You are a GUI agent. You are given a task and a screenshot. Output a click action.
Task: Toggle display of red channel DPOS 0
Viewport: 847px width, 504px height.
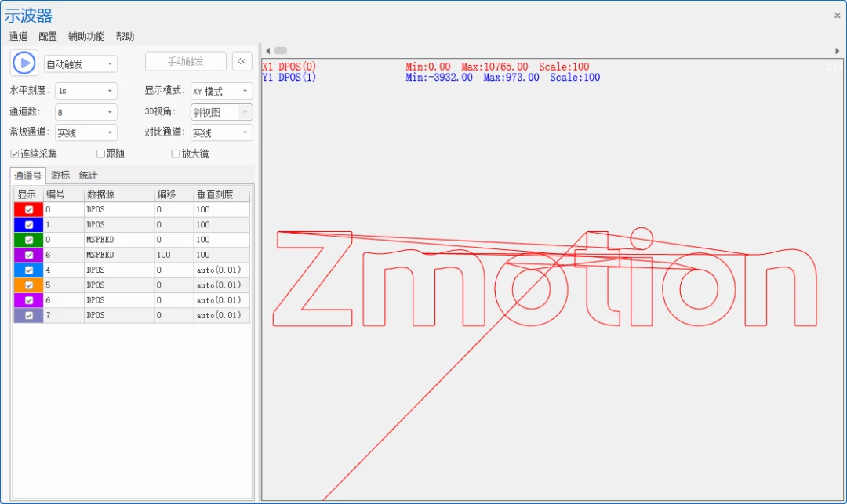29,209
